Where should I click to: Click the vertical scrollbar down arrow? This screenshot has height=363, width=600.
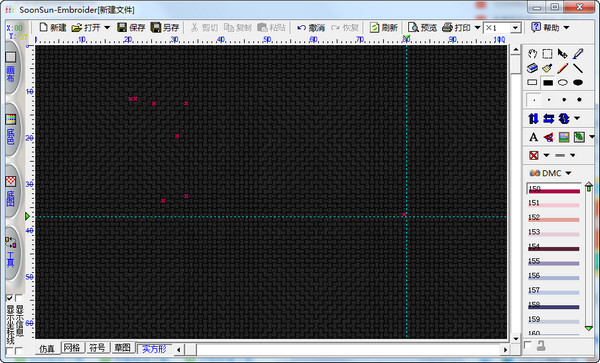(x=516, y=339)
